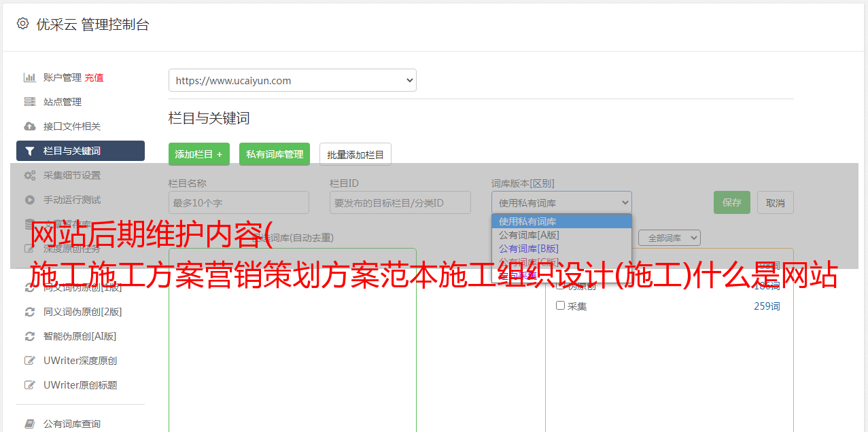
Task: Open 智能伪原创[AI版] in the sidebar
Action: 80,336
